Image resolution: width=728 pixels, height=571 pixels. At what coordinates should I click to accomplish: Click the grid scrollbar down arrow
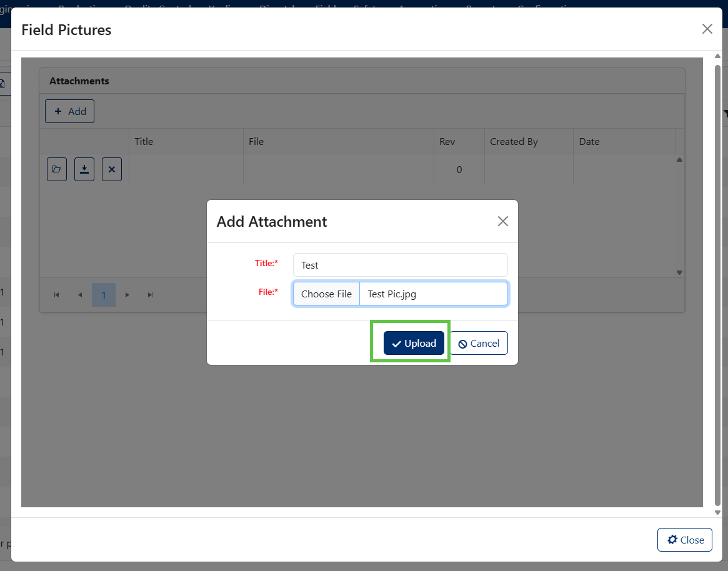click(x=679, y=272)
